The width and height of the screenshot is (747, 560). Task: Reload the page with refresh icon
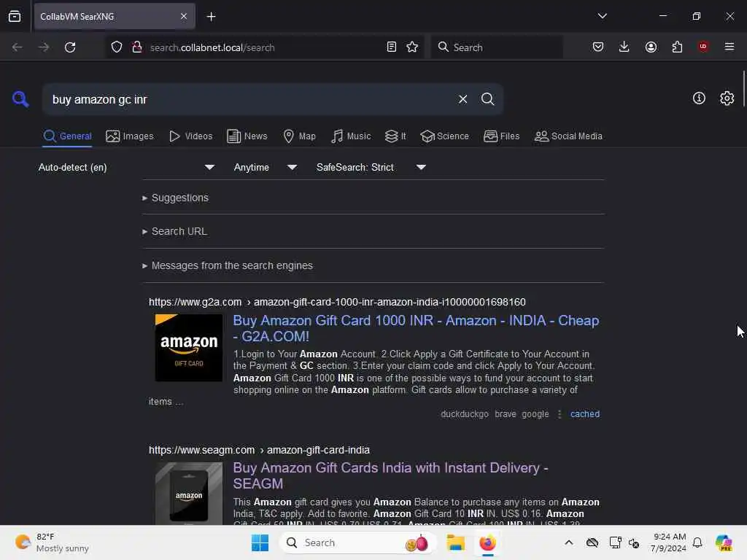[x=70, y=47]
